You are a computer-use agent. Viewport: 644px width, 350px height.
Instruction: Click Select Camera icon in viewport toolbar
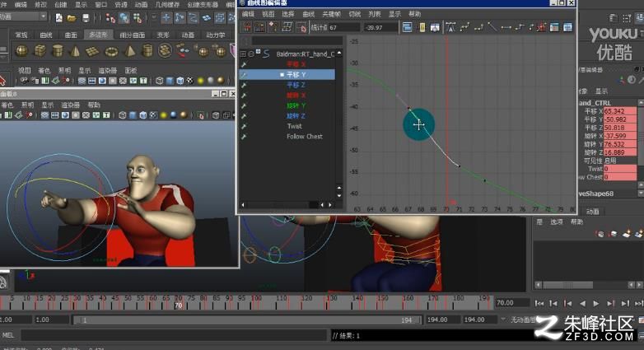[24, 81]
